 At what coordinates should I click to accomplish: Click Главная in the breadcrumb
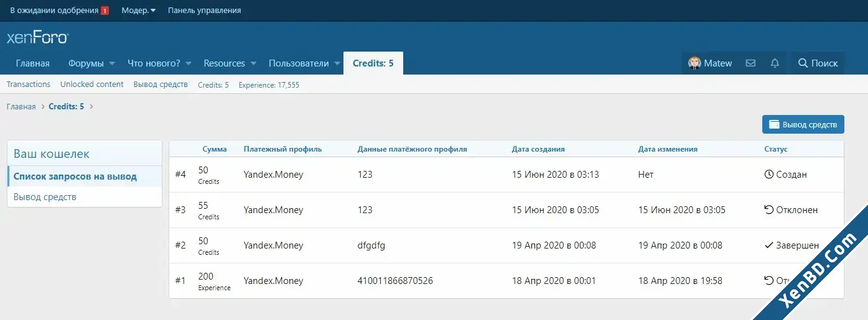coord(21,107)
